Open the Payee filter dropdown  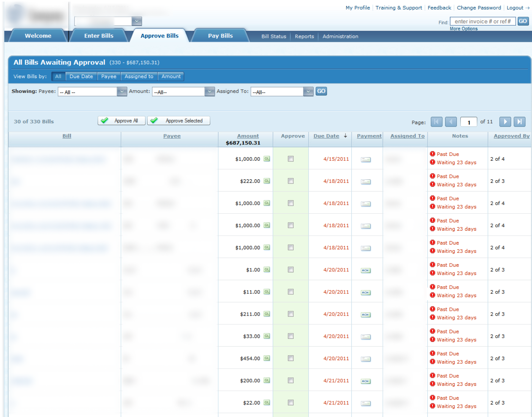[x=122, y=91]
